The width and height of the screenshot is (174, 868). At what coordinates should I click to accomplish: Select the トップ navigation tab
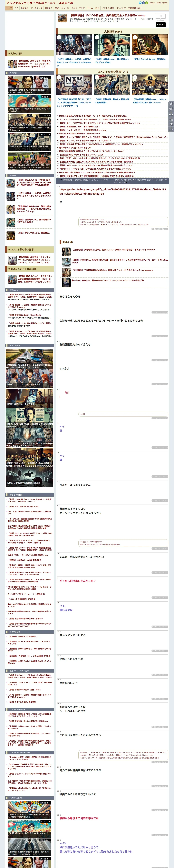(x=9, y=8)
